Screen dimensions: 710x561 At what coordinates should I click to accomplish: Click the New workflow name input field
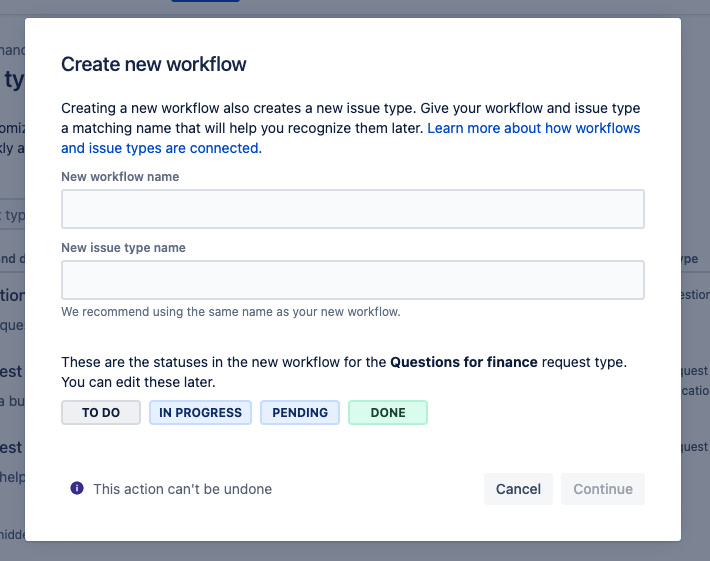[x=353, y=209]
